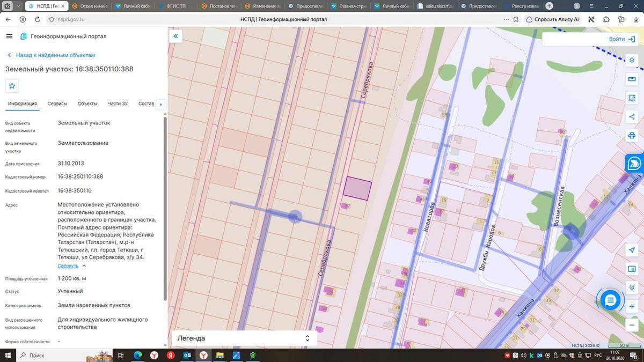Zoom out on the map
This screenshot has height=362, width=644.
coord(632,325)
